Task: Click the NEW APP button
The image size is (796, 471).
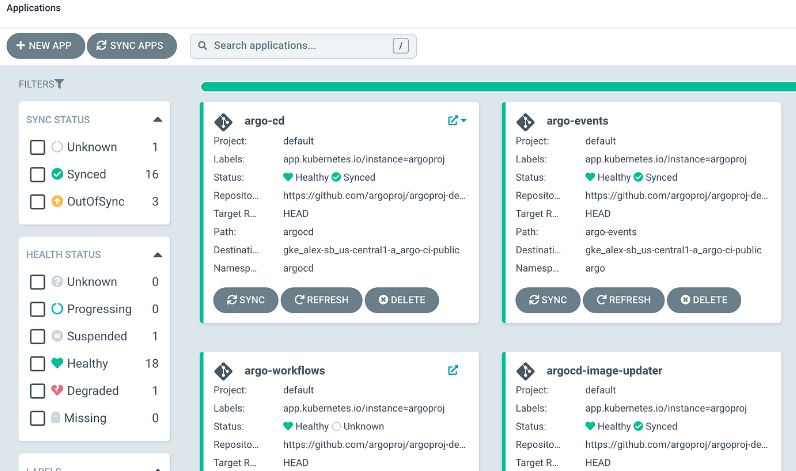Action: coord(45,46)
